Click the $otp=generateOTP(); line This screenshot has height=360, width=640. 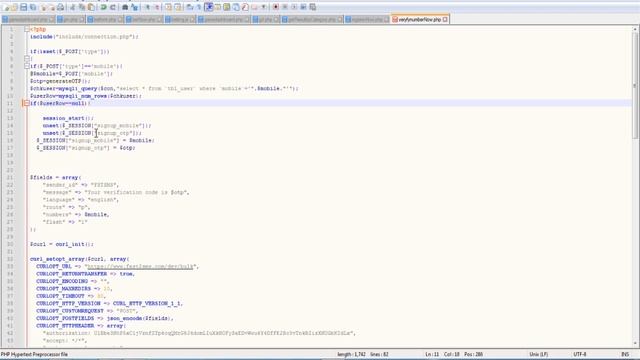click(x=60, y=81)
